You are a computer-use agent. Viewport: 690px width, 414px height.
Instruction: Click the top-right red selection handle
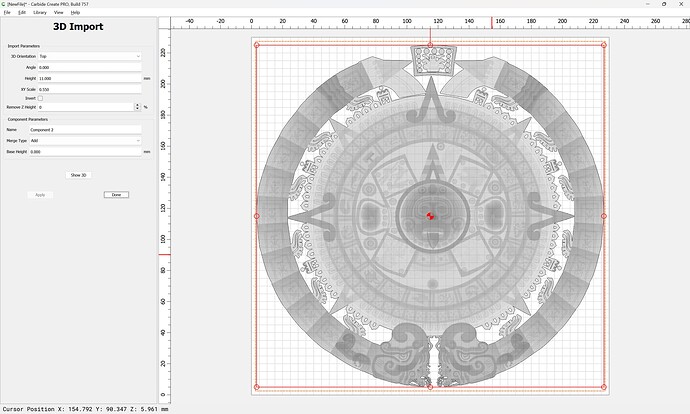pos(604,45)
